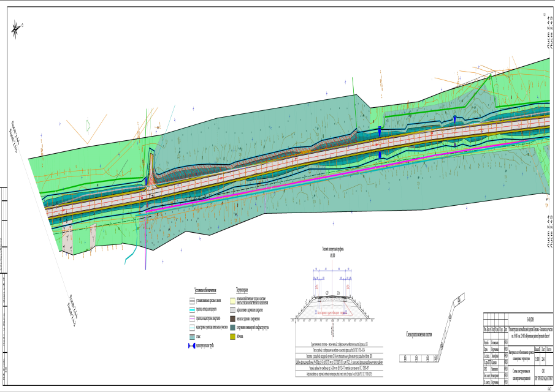Select the magenta cadastral line legend sample

tap(191, 319)
